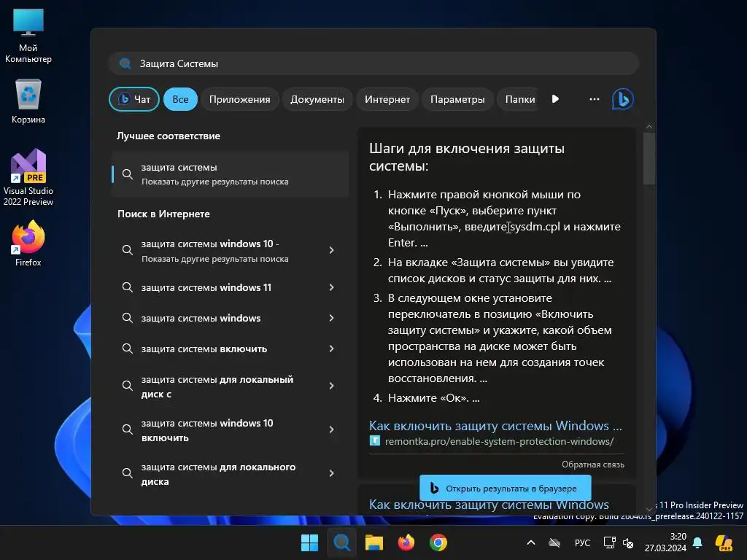Expand arrow for защита системы windows
This screenshot has height=560, width=747.
(x=332, y=318)
